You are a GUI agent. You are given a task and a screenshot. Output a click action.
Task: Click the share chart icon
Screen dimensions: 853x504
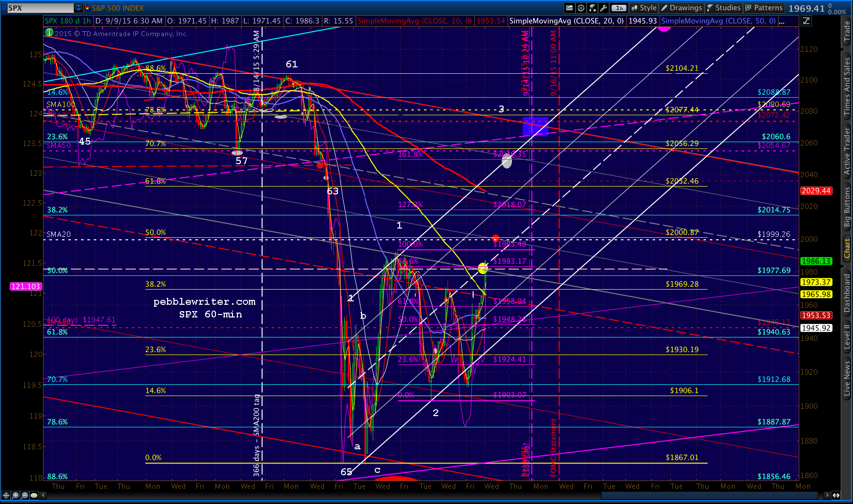pos(569,8)
